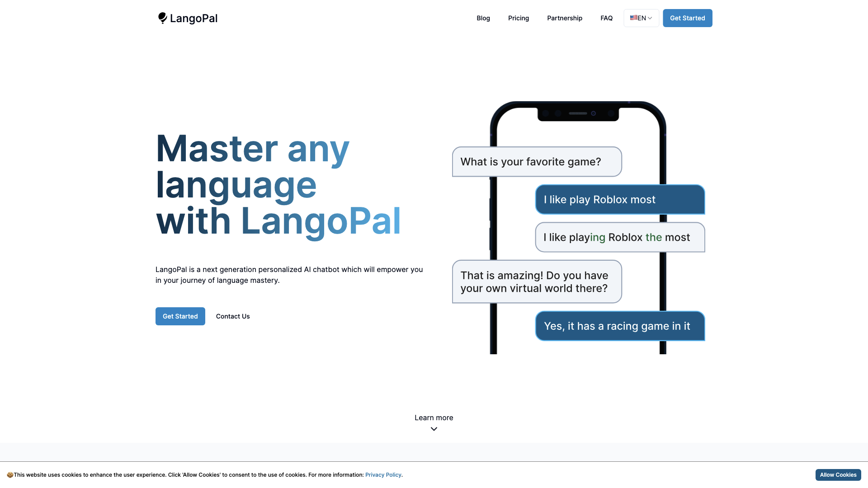Viewport: 868px width, 488px height.
Task: Open the Partnership page
Action: point(564,18)
